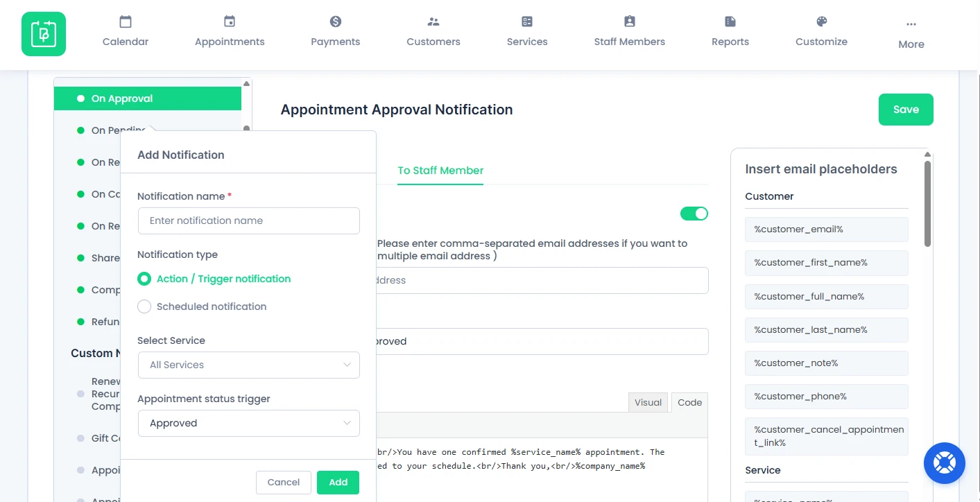Click the email message code editor
Viewport: 980px width, 502px height.
[x=542, y=469]
